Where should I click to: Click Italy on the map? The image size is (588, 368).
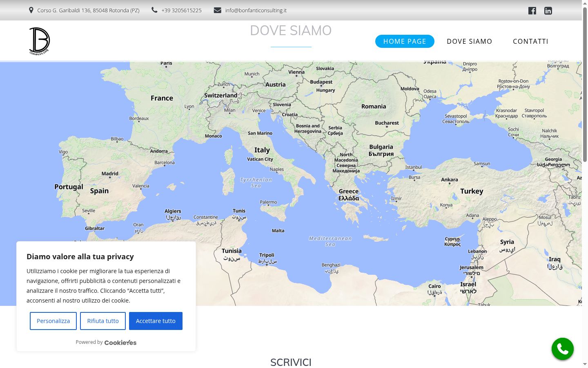[262, 150]
